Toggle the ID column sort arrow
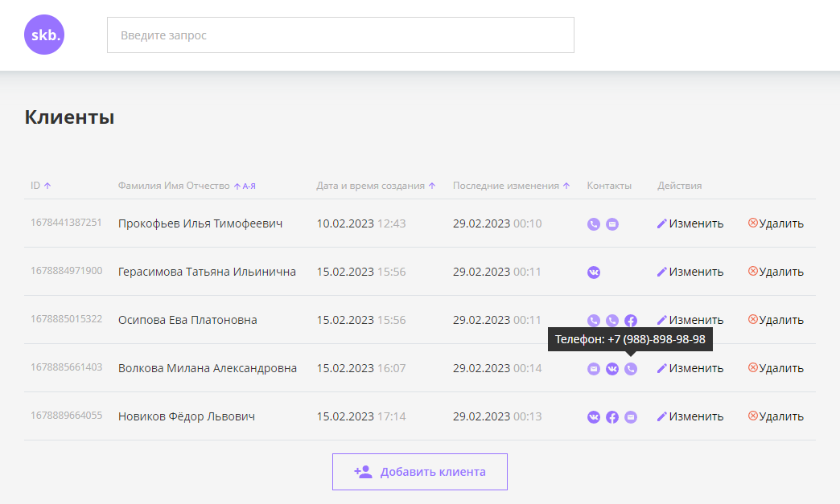This screenshot has height=504, width=840. coord(47,185)
